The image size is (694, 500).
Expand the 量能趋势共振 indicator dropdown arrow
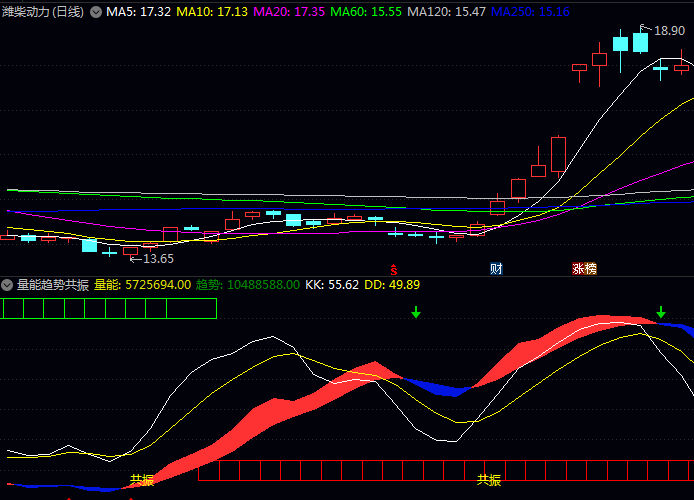coord(7,285)
